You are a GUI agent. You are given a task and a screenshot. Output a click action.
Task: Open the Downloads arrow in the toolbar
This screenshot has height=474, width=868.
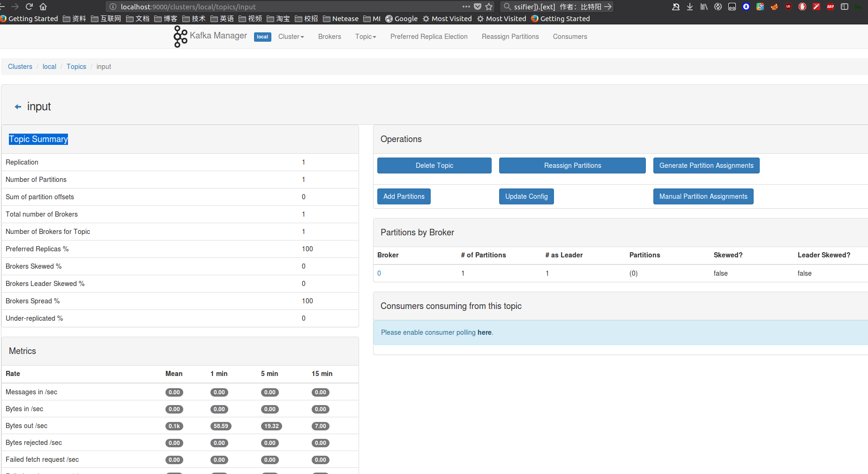(x=690, y=7)
